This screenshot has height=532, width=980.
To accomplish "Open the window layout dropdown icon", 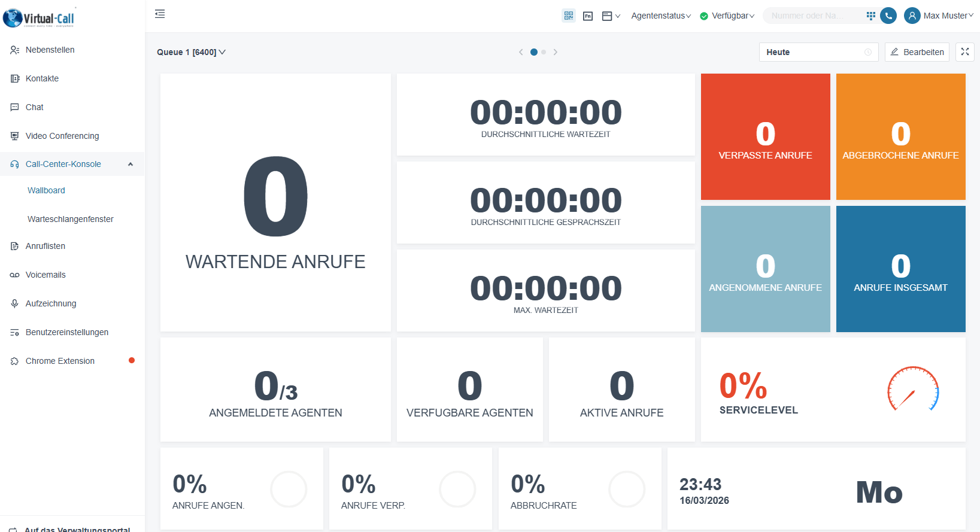I will tap(611, 16).
